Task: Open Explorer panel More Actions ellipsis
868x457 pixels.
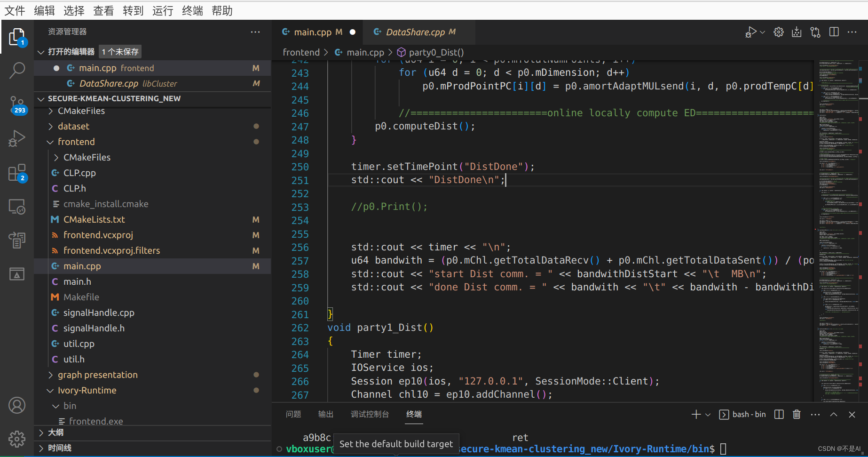Action: coord(255,32)
